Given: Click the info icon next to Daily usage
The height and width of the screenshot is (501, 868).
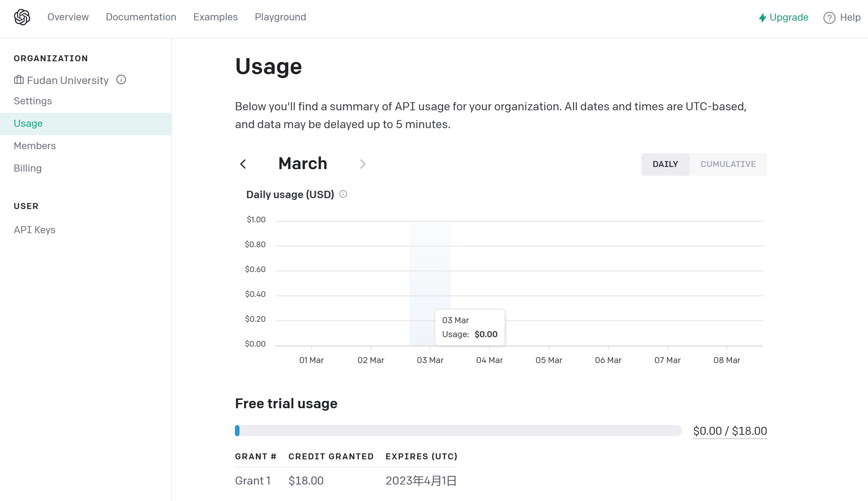Looking at the screenshot, I should [343, 194].
